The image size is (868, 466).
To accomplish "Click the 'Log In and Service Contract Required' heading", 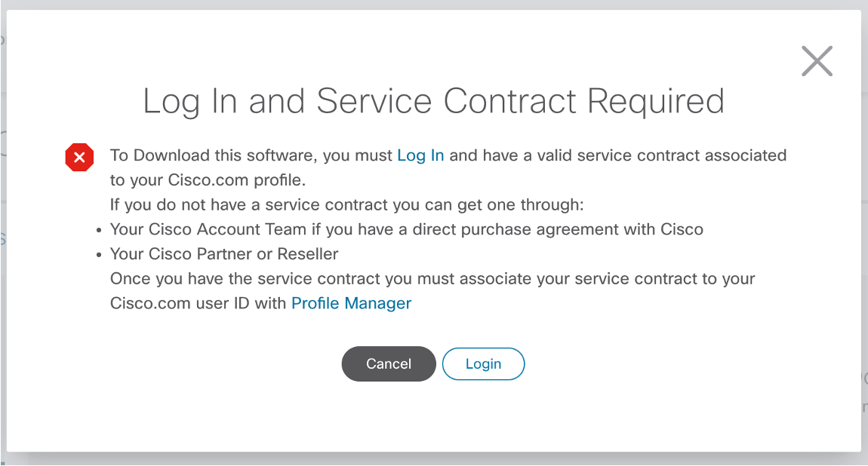I will click(433, 101).
